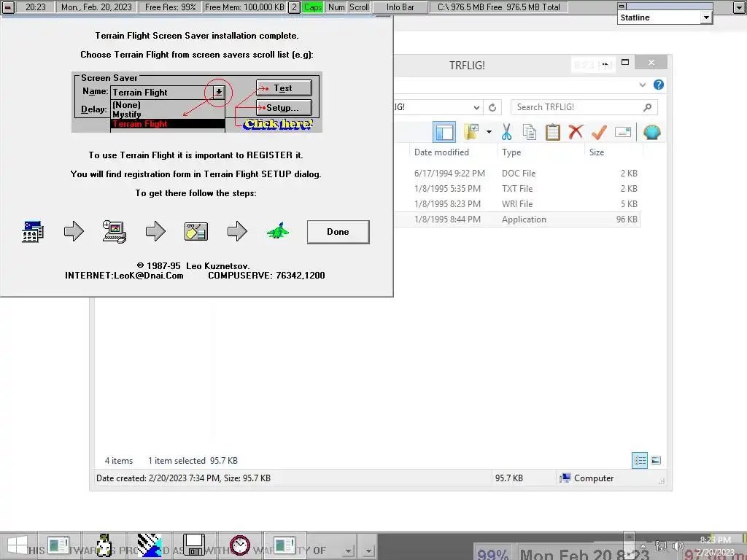The height and width of the screenshot is (560, 747).
Task: Click the Free Res: 99% field
Action: tap(170, 7)
